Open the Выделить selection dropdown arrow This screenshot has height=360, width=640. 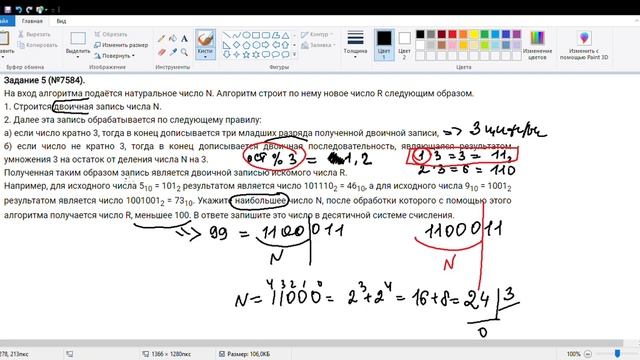click(x=78, y=57)
